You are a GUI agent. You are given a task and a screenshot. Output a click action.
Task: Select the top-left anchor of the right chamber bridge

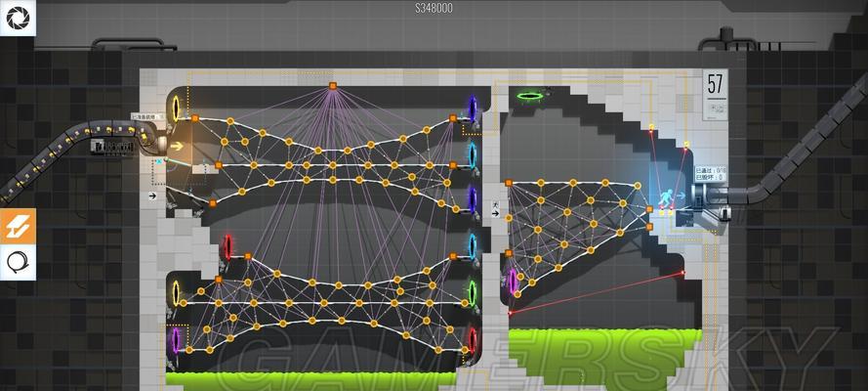[508, 183]
